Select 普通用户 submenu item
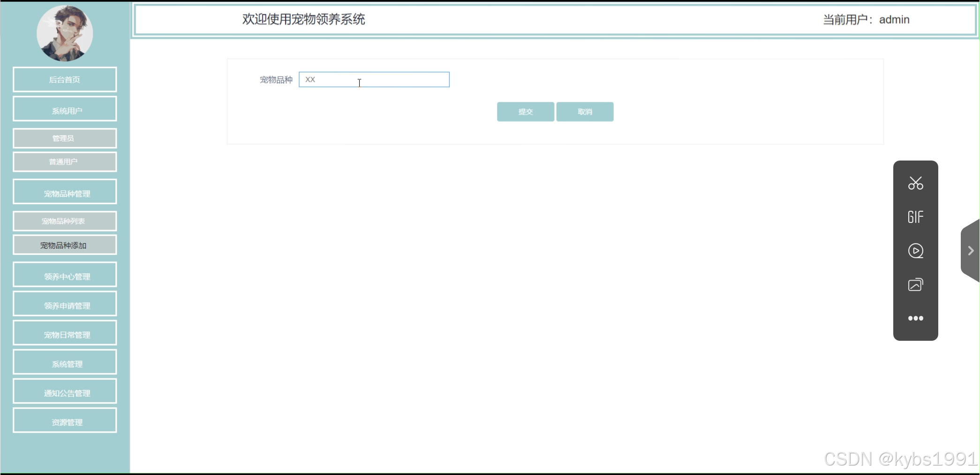Image resolution: width=980 pixels, height=475 pixels. point(65,162)
